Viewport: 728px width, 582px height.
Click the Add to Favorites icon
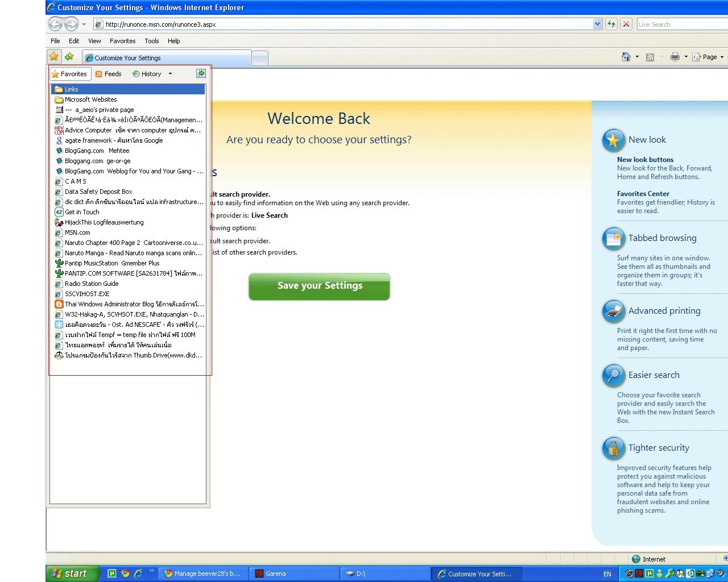[x=69, y=56]
